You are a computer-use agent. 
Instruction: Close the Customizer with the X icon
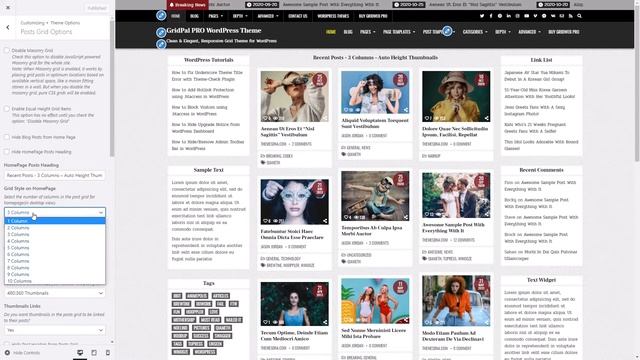click(x=8, y=7)
